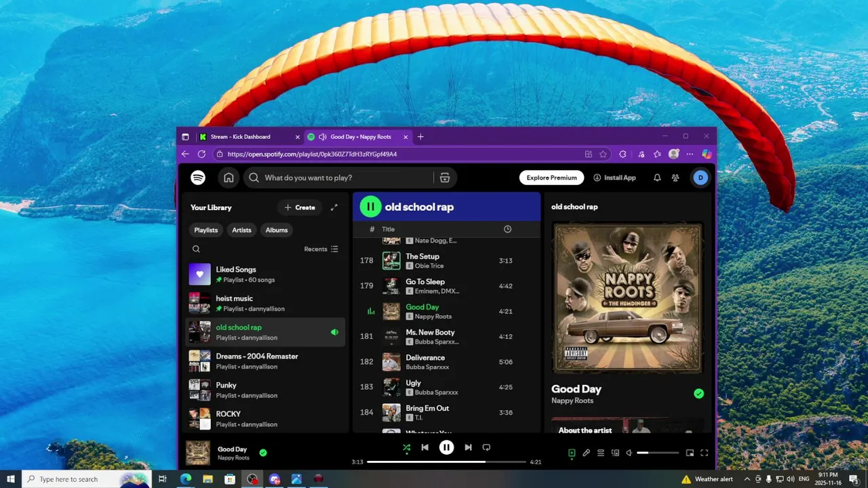868x488 pixels.
Task: Open browser extensions puzzle icon
Action: point(623,154)
